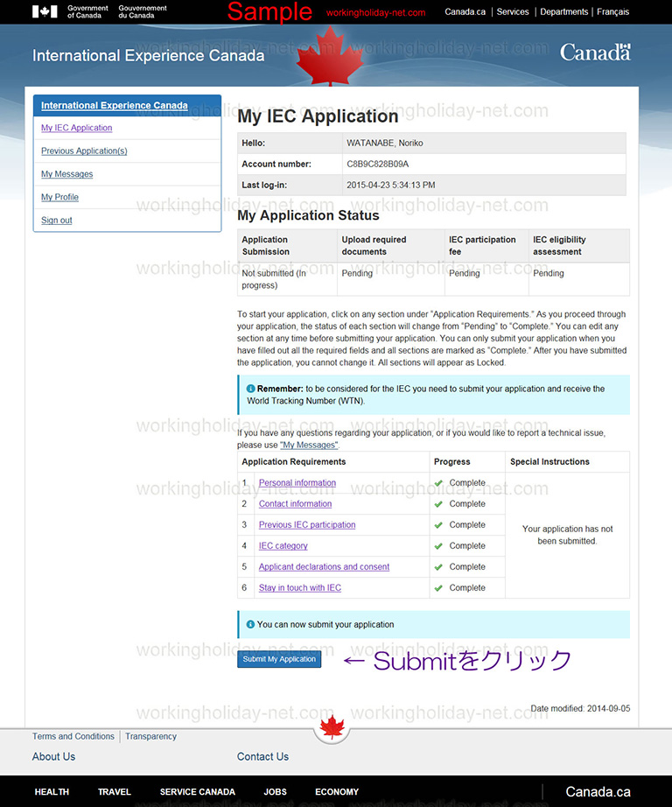Open HEALTH in bottom navigation

[x=52, y=792]
